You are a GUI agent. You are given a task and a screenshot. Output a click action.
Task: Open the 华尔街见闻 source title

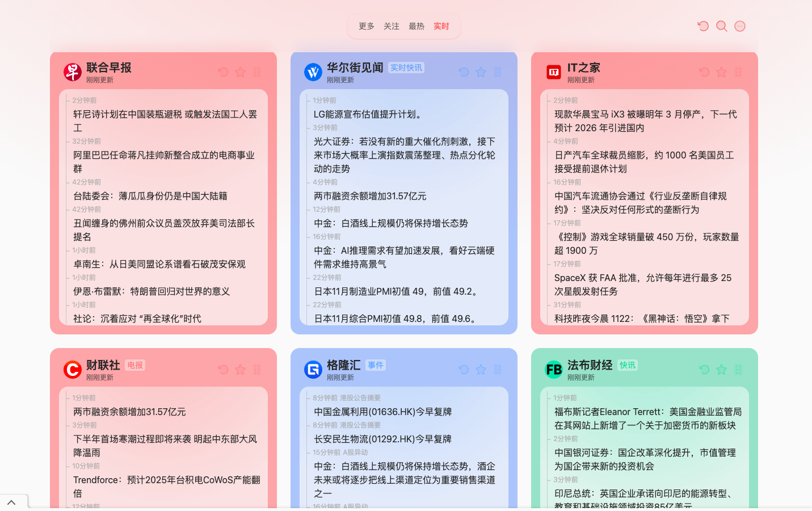click(355, 68)
